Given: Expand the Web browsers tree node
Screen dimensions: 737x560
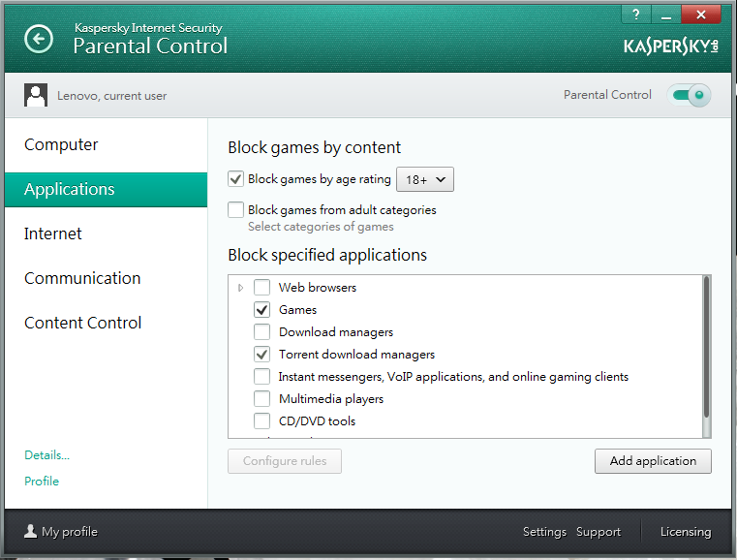Looking at the screenshot, I should point(240,288).
